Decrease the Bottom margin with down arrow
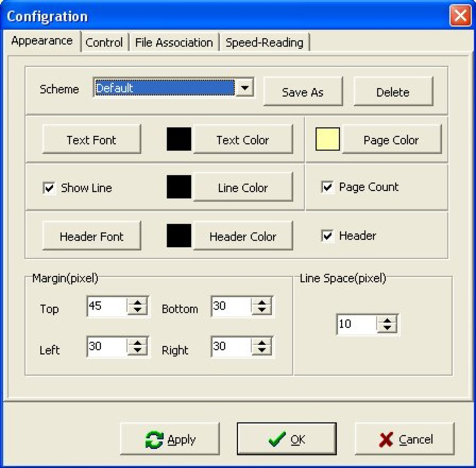The width and height of the screenshot is (476, 468). click(x=262, y=310)
